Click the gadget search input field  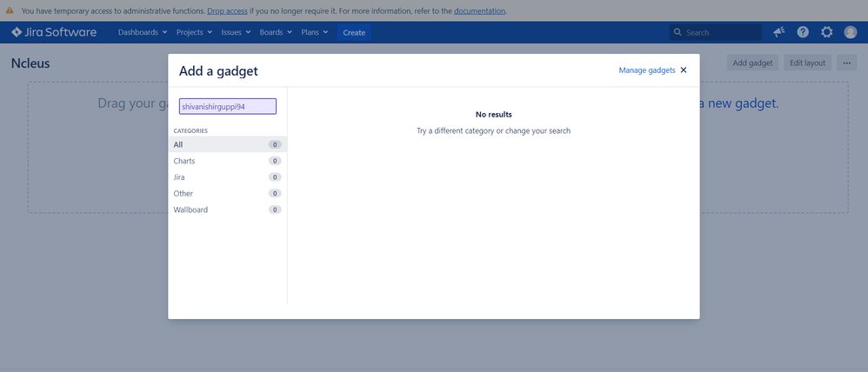click(x=228, y=106)
